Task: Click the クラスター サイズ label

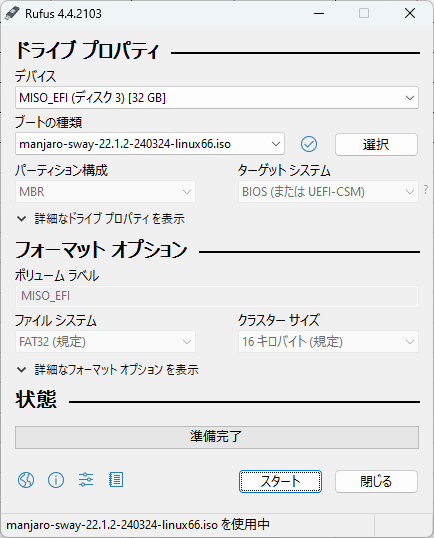Action: 279,320
